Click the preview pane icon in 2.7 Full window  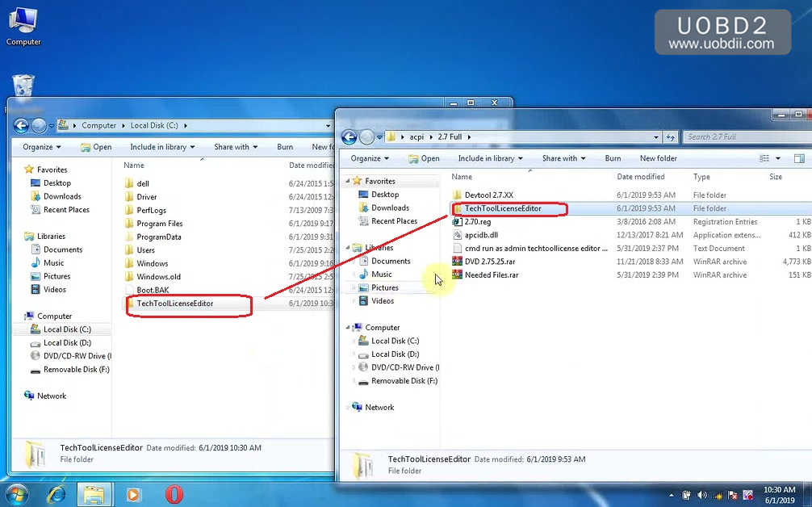(x=799, y=159)
